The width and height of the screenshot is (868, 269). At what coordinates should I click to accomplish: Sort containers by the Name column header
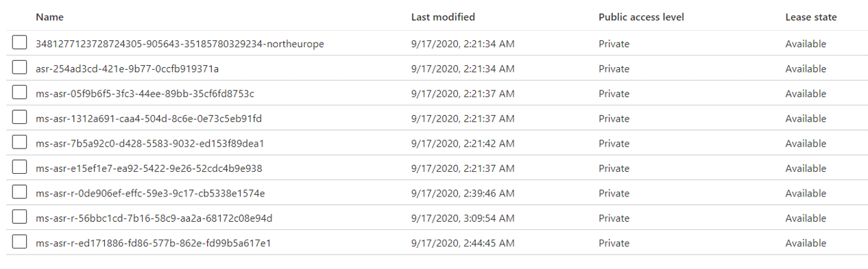tap(49, 17)
